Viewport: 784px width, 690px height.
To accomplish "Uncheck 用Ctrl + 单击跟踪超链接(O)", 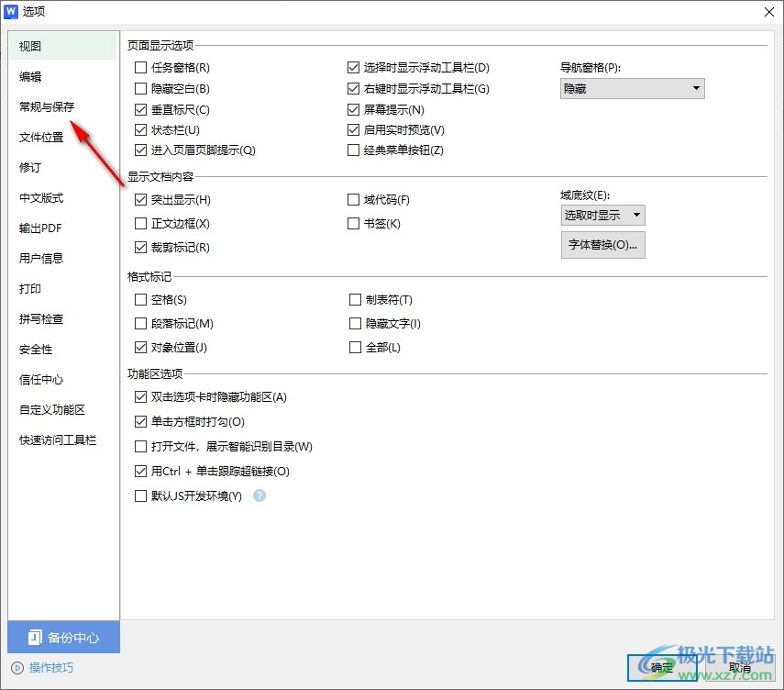I will pyautogui.click(x=141, y=471).
